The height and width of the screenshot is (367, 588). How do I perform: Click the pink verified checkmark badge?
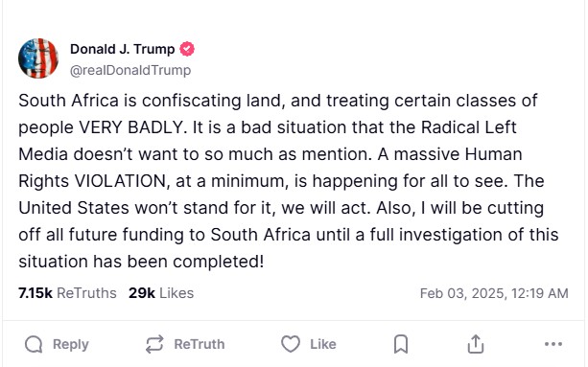(187, 49)
